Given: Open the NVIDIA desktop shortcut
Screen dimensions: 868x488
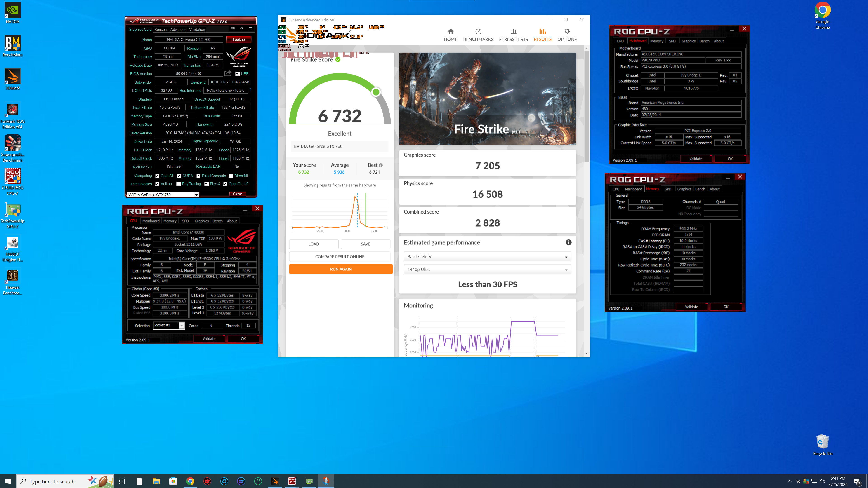Looking at the screenshot, I should [12, 13].
